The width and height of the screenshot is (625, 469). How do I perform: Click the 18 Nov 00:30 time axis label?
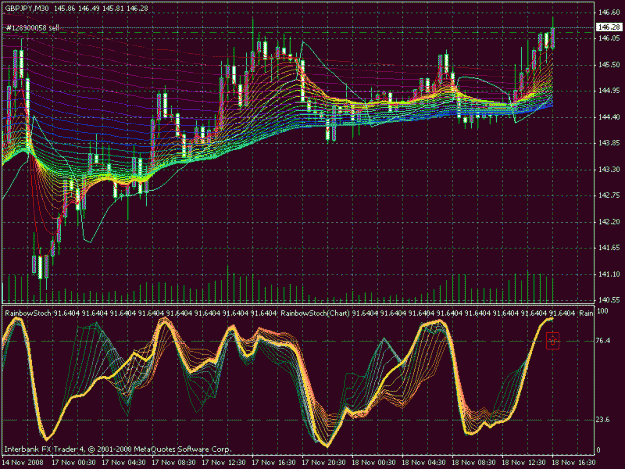(374, 462)
